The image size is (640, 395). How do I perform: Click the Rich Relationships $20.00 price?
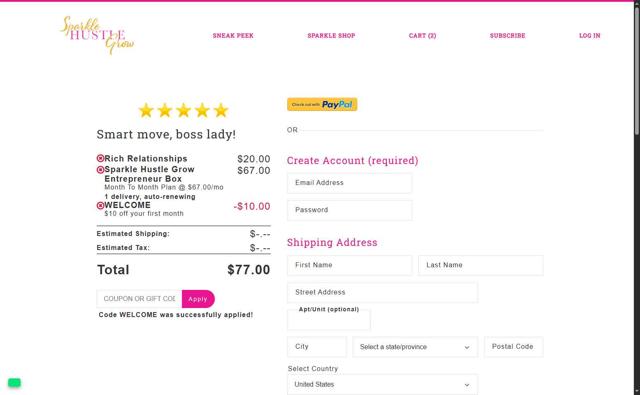253,159
